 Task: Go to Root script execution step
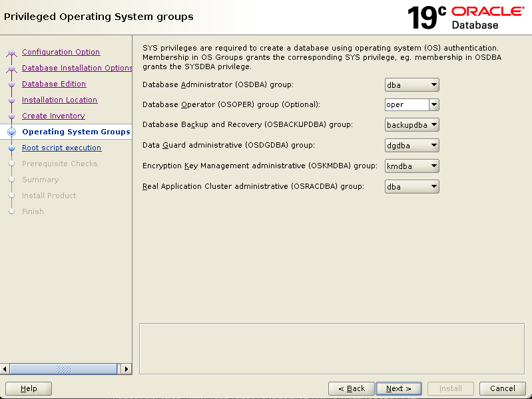[x=61, y=148]
